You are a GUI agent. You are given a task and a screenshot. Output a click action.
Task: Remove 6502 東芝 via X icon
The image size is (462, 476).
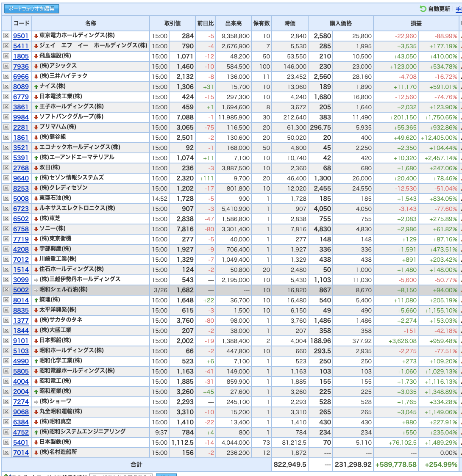(6, 219)
